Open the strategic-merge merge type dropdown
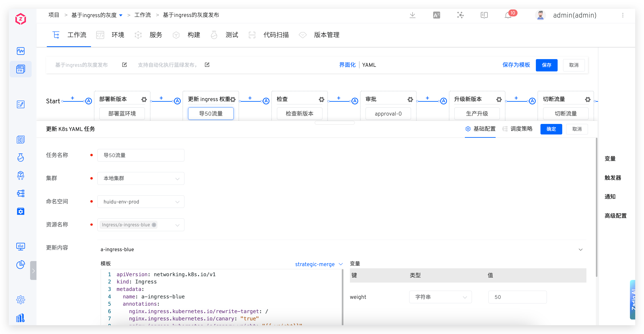 pos(319,264)
